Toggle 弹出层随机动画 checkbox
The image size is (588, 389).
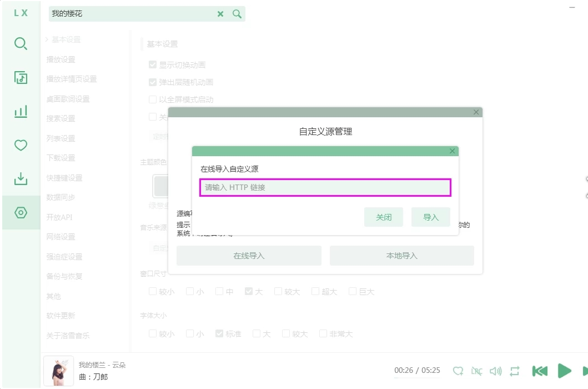click(x=153, y=82)
